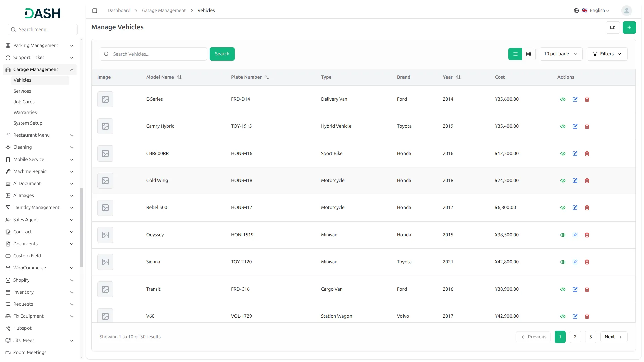Sort by Year arrows
The width and height of the screenshot is (644, 362).
pos(458,77)
